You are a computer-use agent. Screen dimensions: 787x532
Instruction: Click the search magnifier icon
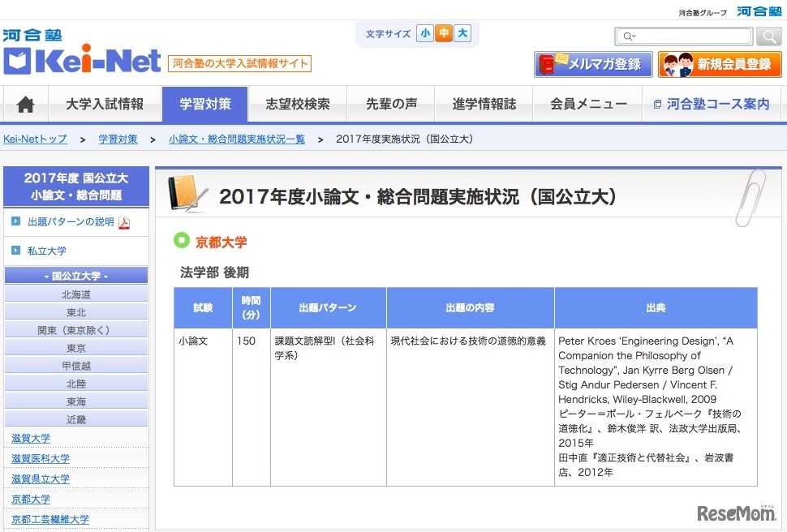[767, 36]
